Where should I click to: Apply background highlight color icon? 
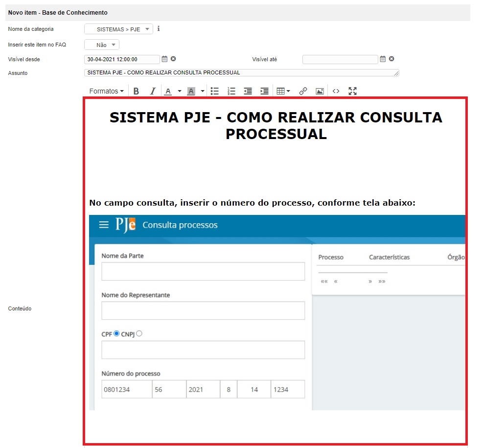coord(191,91)
